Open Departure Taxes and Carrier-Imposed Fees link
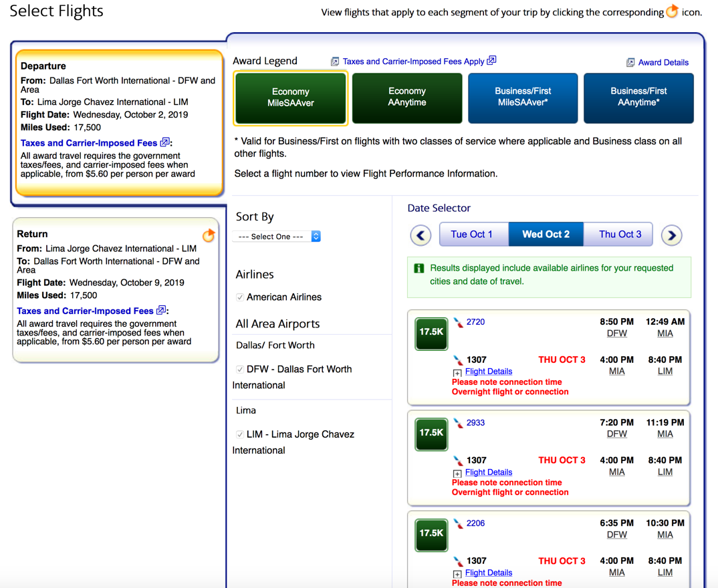 click(x=89, y=143)
